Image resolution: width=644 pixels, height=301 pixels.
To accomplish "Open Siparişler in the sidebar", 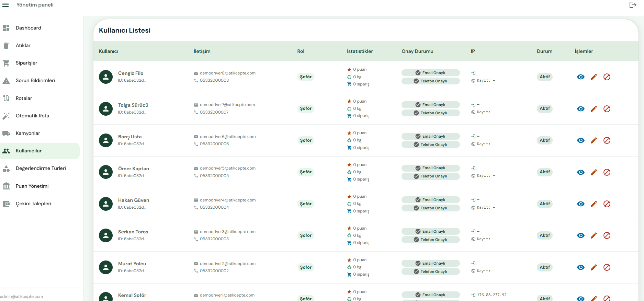I will [x=40, y=63].
